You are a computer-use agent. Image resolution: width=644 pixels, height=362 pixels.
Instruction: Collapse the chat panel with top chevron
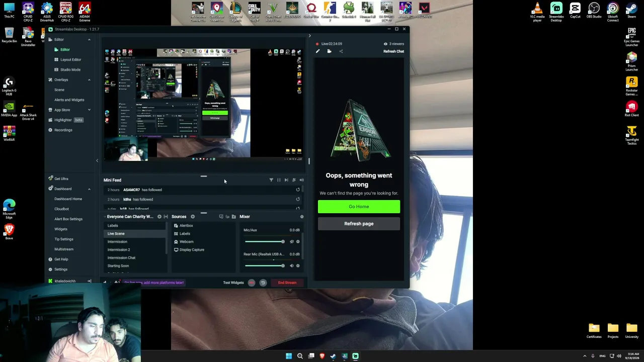pos(309,36)
